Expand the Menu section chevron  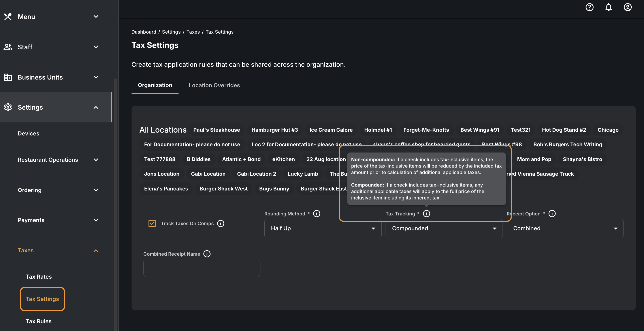tap(96, 17)
